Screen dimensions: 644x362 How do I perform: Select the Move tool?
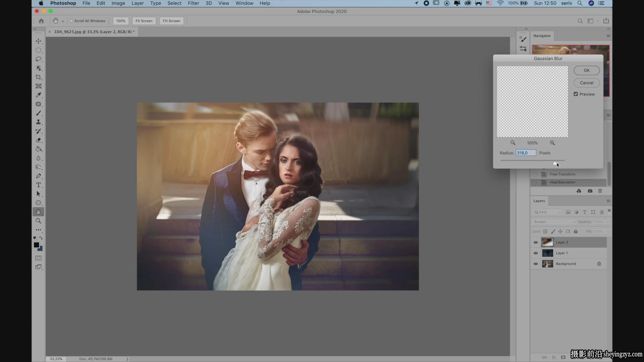[39, 41]
